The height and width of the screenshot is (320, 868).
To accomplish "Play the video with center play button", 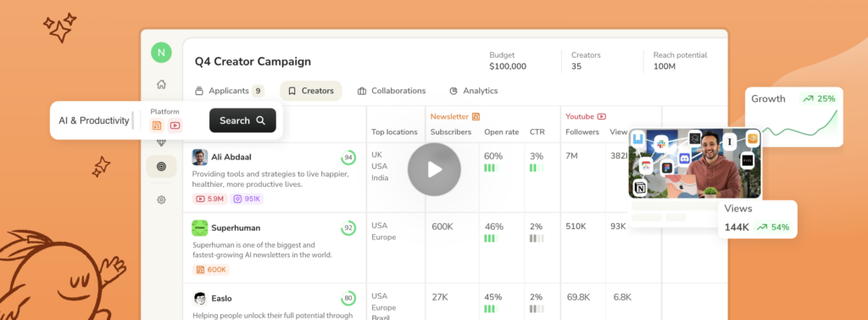I will coord(435,170).
